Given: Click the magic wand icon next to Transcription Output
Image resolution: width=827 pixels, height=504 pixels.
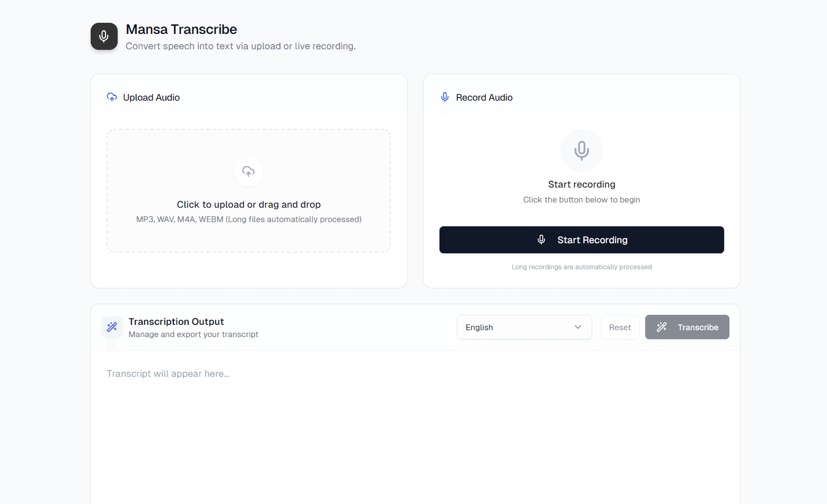Looking at the screenshot, I should pyautogui.click(x=112, y=327).
